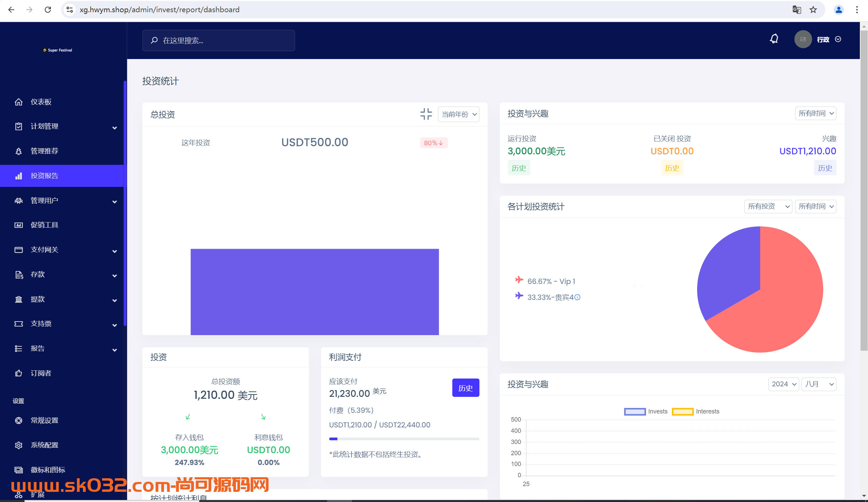Click the 付费 progress bar
Viewport: 868px width, 502px height.
click(x=404, y=439)
